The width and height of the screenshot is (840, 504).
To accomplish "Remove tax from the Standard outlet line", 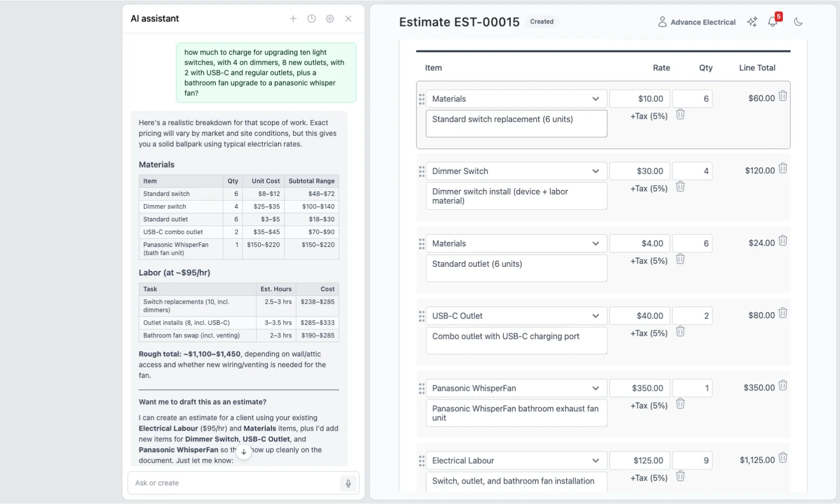I will pos(680,259).
